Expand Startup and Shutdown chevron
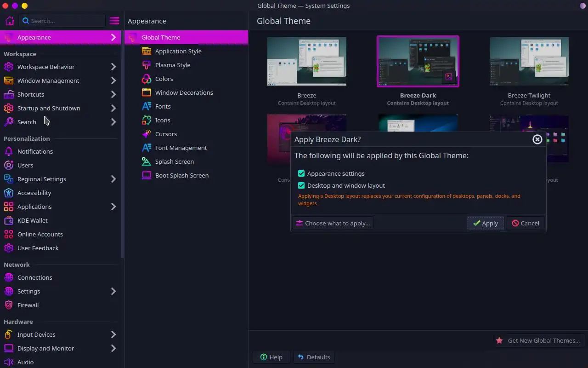 (x=113, y=108)
